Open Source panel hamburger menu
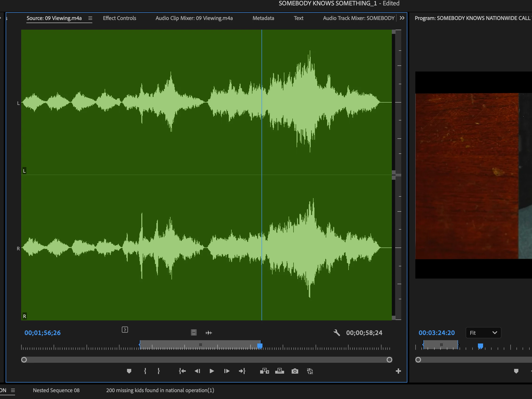The image size is (532, 399). pos(90,18)
